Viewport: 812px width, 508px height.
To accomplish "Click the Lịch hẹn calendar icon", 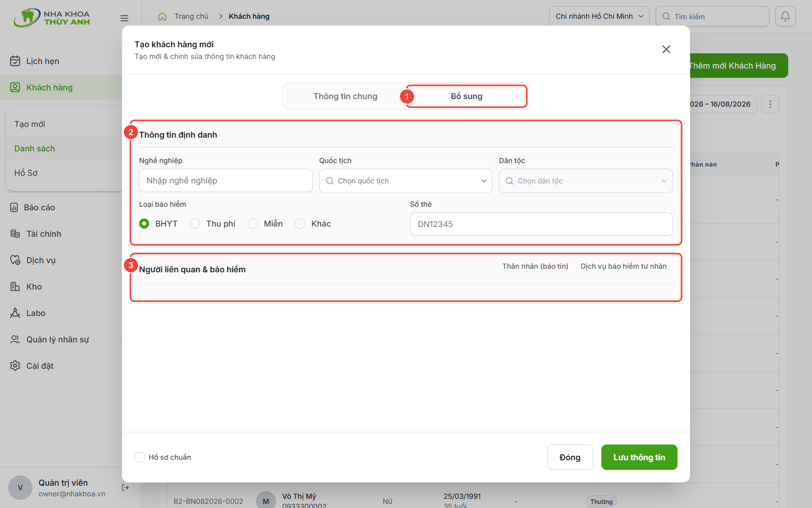I will [15, 61].
